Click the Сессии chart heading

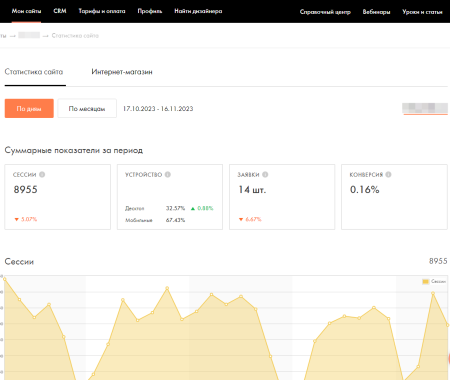(19, 262)
